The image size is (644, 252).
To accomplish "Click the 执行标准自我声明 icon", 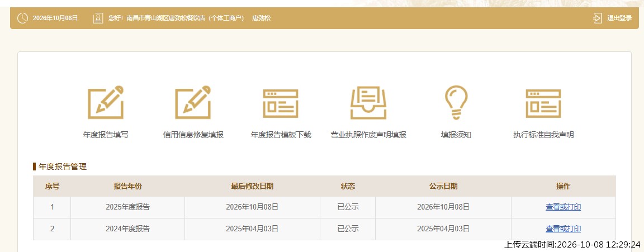I will [543, 104].
